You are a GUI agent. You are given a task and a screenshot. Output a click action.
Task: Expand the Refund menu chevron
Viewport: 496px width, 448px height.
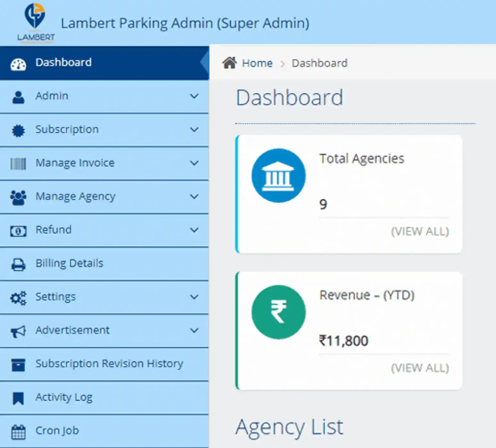pos(194,230)
